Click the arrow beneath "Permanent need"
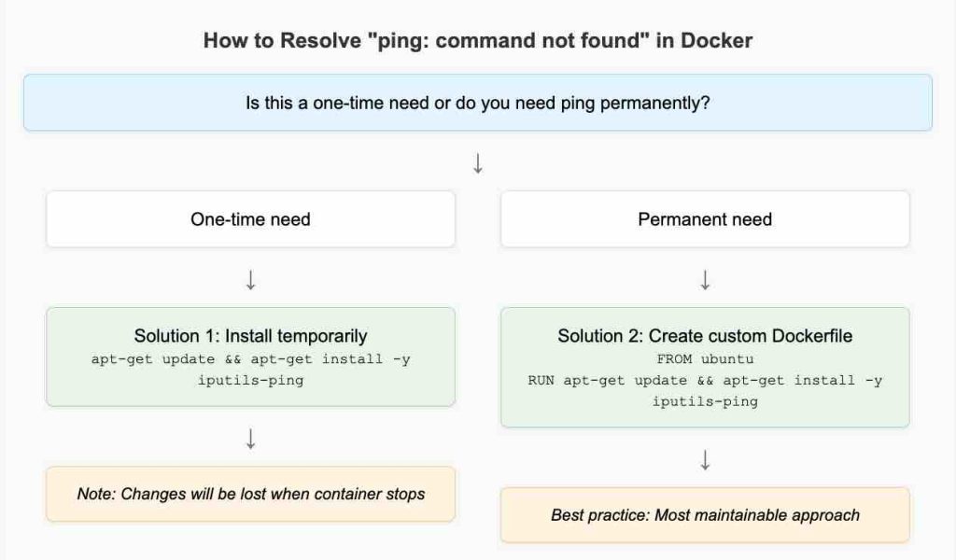 (705, 279)
